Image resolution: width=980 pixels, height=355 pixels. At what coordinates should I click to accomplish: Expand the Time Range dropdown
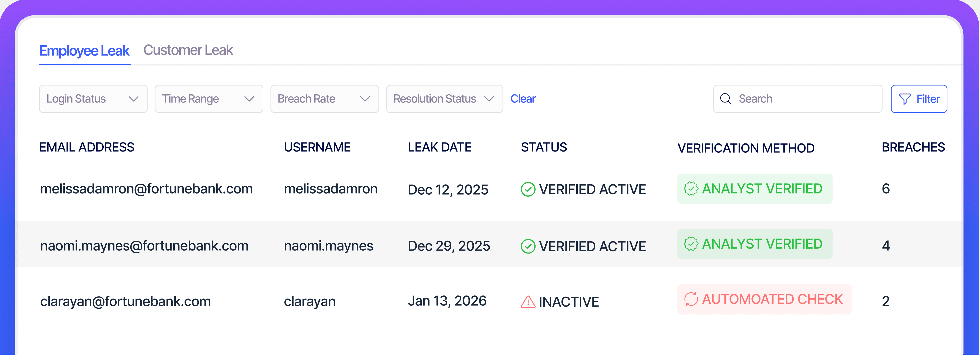(208, 99)
